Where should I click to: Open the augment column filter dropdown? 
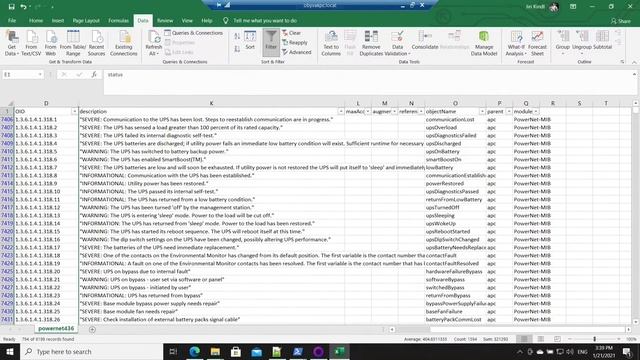click(394, 111)
